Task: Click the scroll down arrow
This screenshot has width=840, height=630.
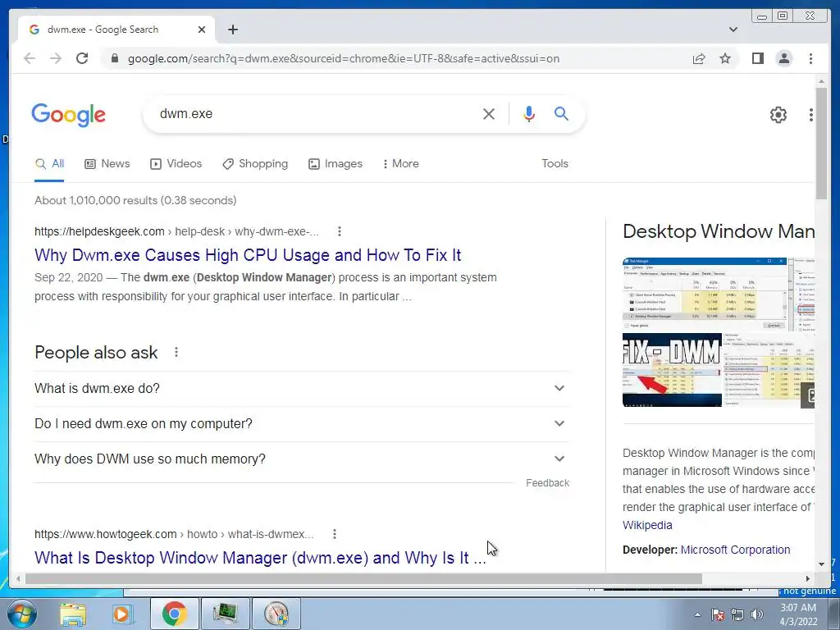Action: tap(821, 564)
